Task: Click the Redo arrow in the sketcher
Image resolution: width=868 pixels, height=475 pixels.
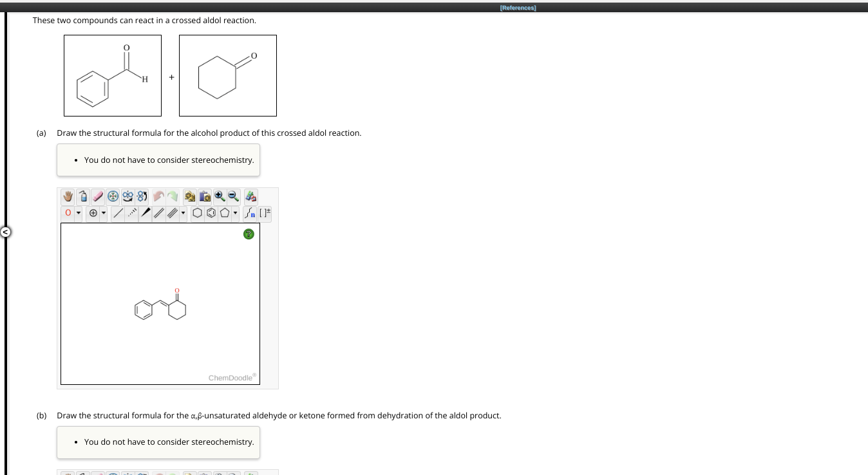Action: [x=173, y=196]
